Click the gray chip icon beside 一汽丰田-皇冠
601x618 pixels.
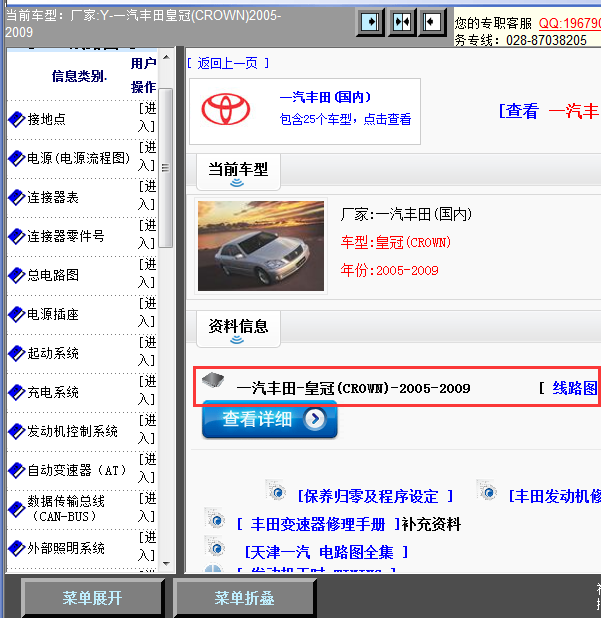[x=213, y=380]
